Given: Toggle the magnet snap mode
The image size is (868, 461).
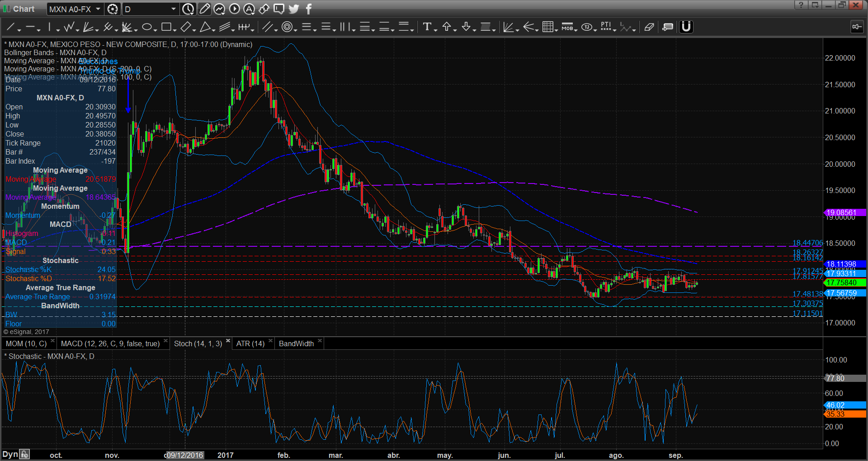Looking at the screenshot, I should point(686,27).
